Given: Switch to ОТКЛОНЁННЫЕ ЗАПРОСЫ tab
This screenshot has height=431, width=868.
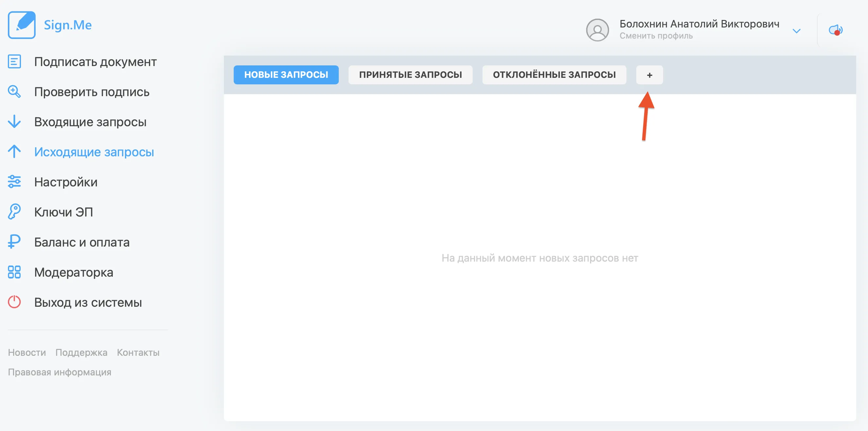Looking at the screenshot, I should (x=554, y=75).
